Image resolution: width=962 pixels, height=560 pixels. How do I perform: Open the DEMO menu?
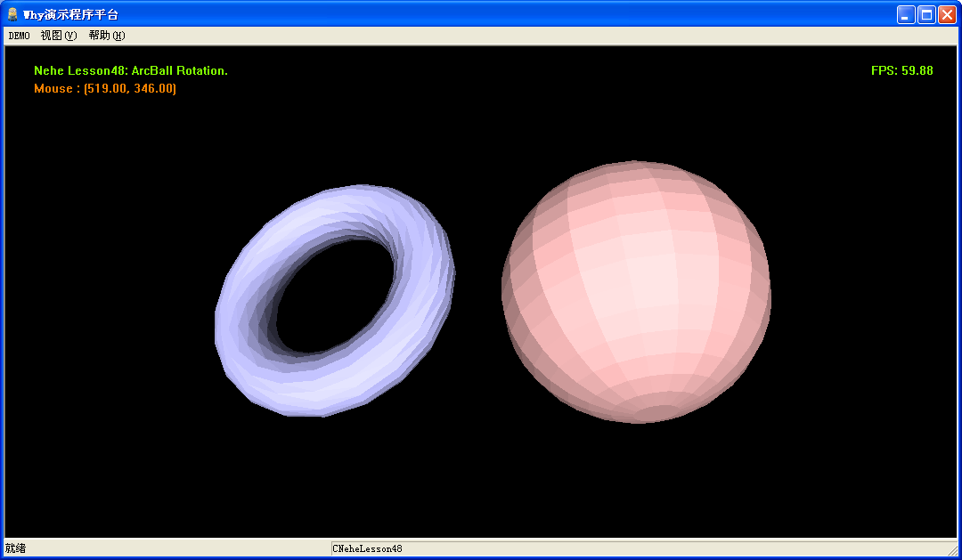(x=18, y=36)
